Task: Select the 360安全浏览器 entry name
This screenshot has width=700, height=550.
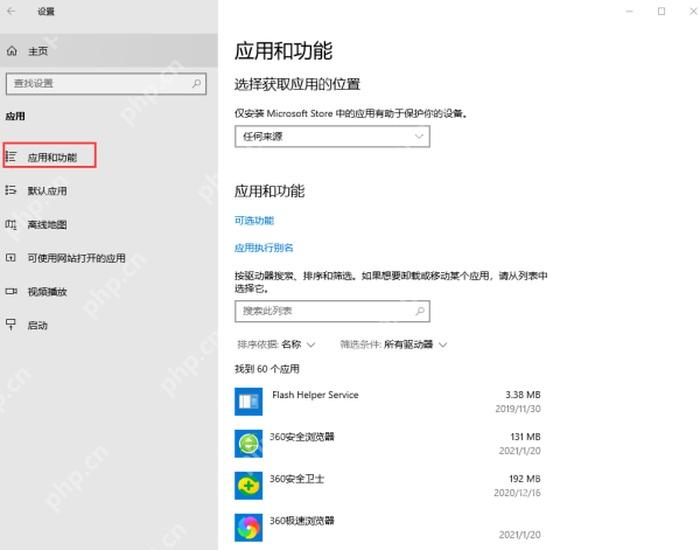Action: 302,437
